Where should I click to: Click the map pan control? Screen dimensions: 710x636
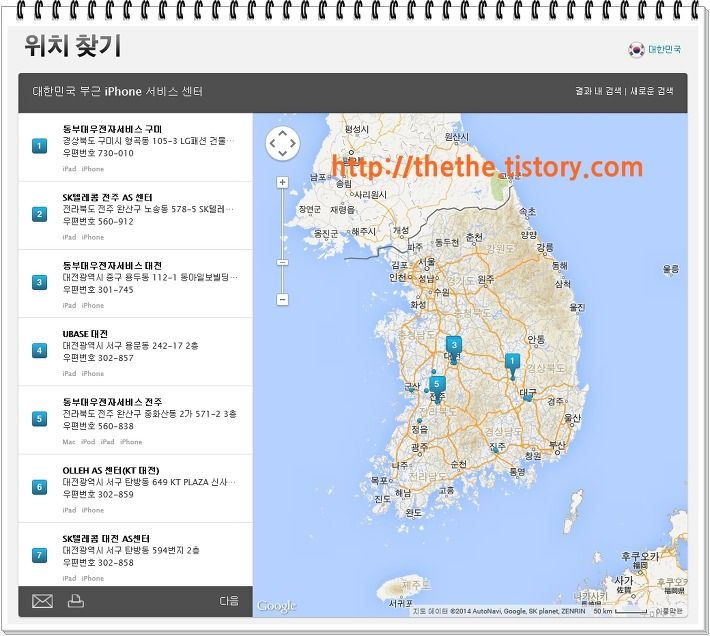(x=283, y=143)
